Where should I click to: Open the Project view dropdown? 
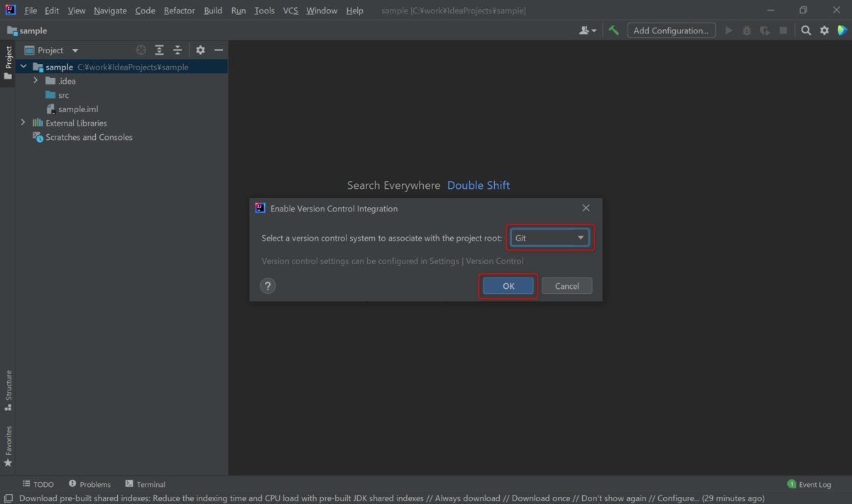click(x=52, y=50)
